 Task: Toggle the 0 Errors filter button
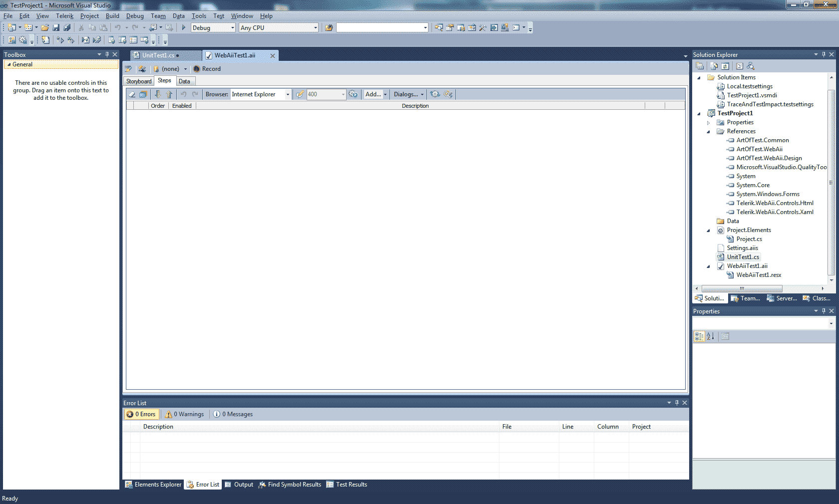pos(141,414)
